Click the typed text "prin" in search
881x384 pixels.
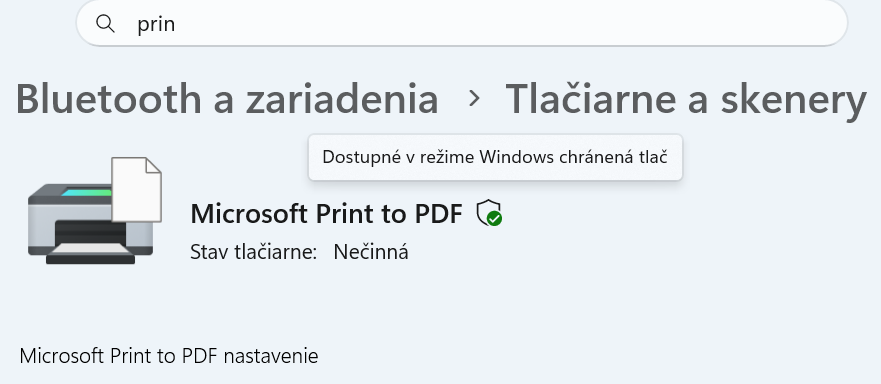pos(156,24)
